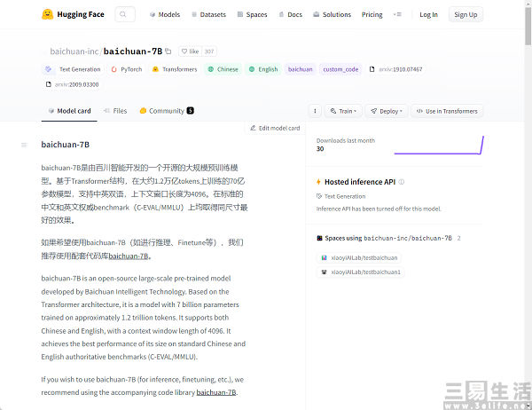The width and height of the screenshot is (532, 410).
Task: Click the search magnifier icon
Action: click(125, 14)
